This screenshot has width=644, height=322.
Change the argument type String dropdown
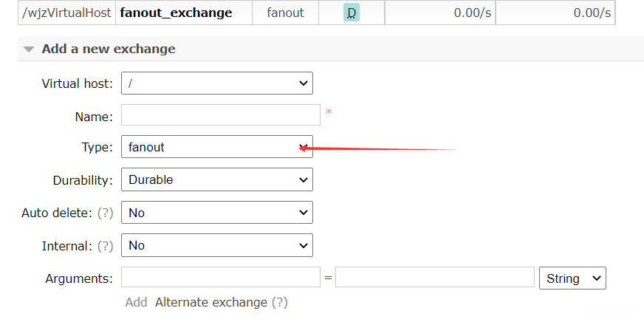(x=572, y=278)
